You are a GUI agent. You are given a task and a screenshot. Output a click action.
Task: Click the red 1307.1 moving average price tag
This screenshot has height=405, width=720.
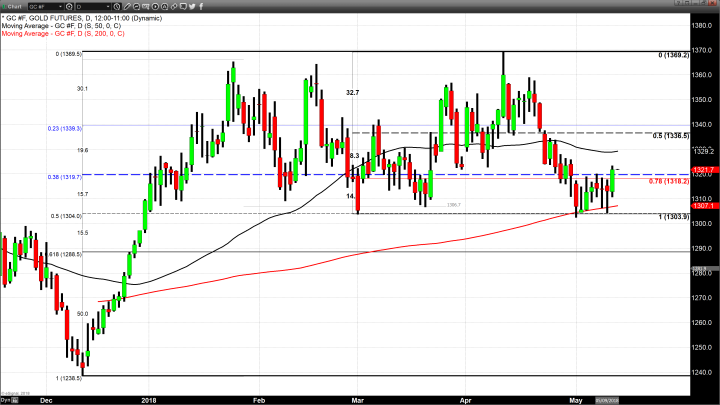click(705, 206)
